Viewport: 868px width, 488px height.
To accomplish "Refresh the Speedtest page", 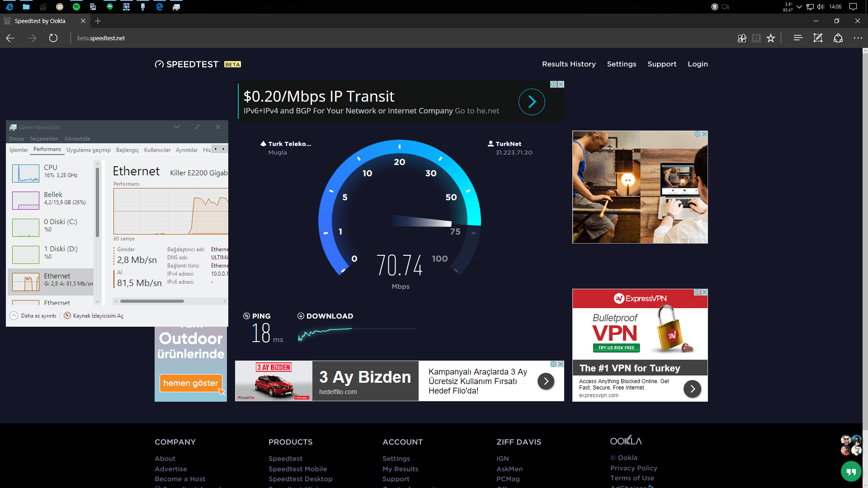I will [53, 38].
